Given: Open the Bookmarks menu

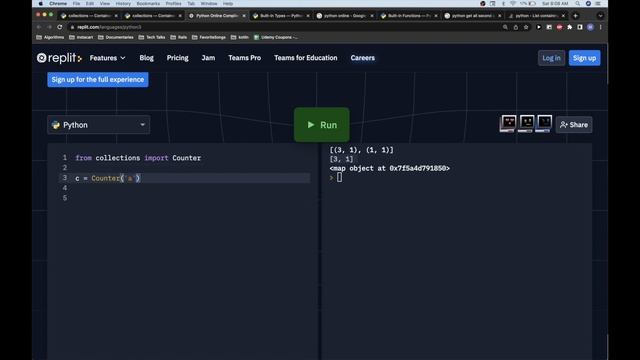Looking at the screenshot, I should (148, 4).
